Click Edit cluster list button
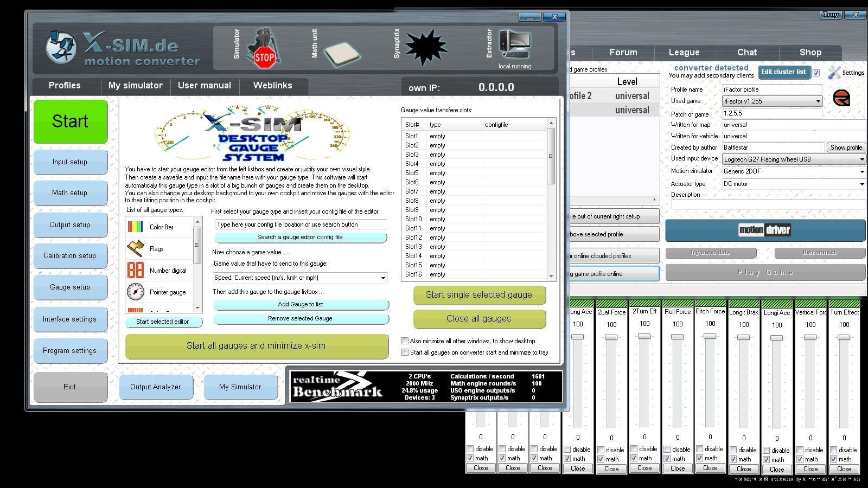 click(783, 72)
